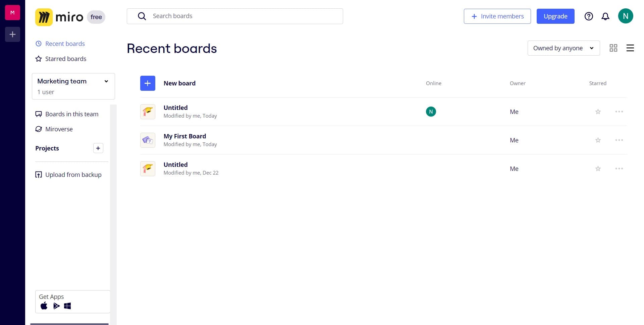The image size is (644, 325).
Task: Open the Owned by anyone filter
Action: coord(563,48)
